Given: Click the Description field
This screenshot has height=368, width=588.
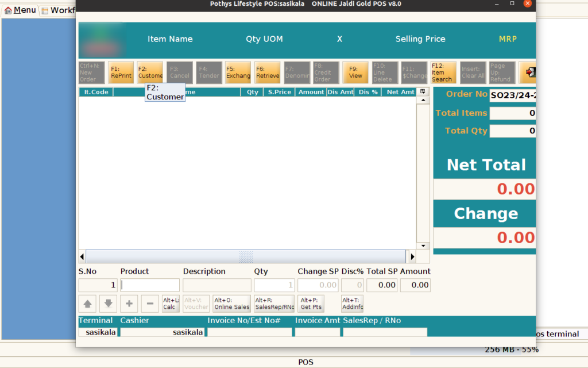Looking at the screenshot, I should [x=217, y=285].
